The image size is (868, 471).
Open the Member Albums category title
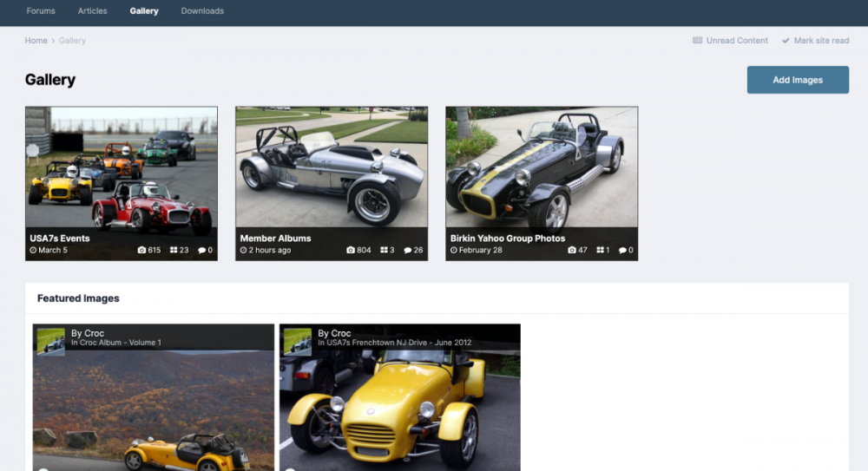pos(275,238)
